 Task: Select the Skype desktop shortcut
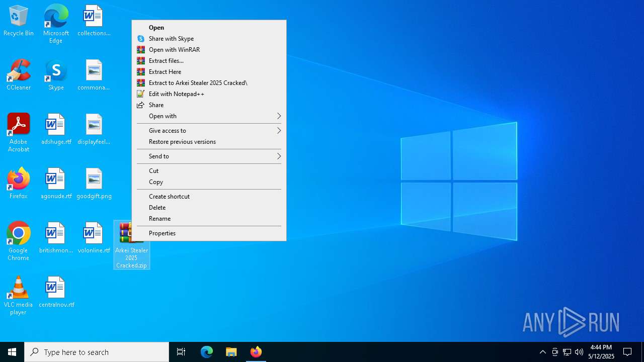pyautogui.click(x=56, y=75)
